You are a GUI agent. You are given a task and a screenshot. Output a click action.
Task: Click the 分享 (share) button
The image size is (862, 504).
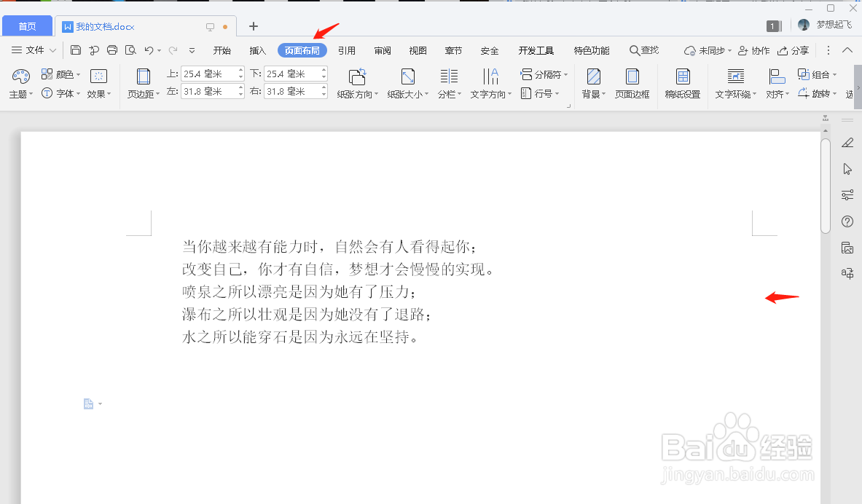click(x=794, y=50)
